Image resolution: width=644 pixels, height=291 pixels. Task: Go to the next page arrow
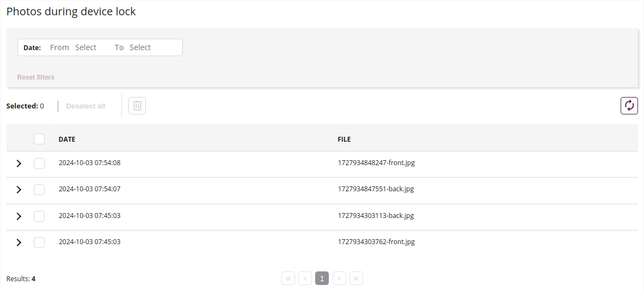[339, 278]
